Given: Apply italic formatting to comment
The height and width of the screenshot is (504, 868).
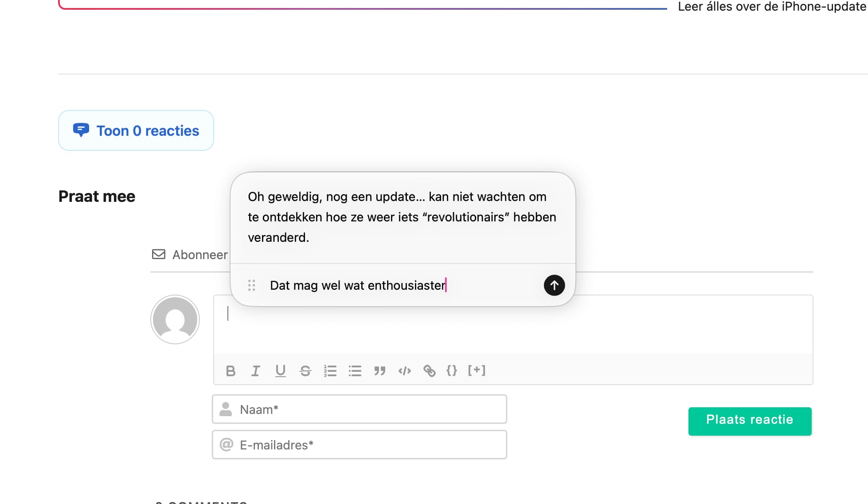Looking at the screenshot, I should click(x=255, y=371).
